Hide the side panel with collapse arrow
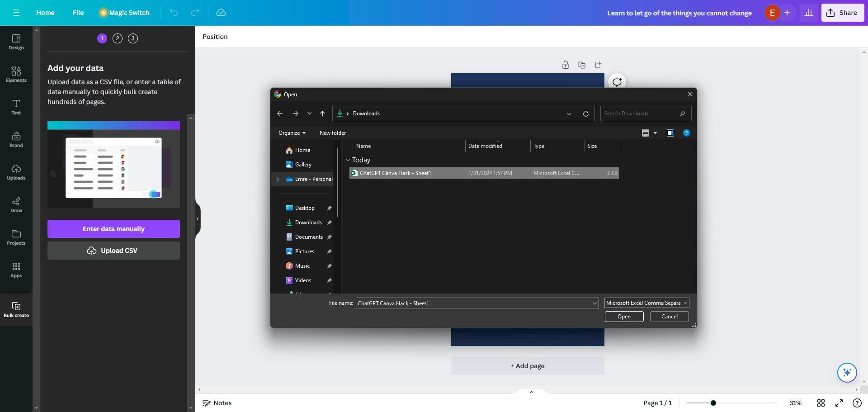The height and width of the screenshot is (412, 868). (198, 219)
